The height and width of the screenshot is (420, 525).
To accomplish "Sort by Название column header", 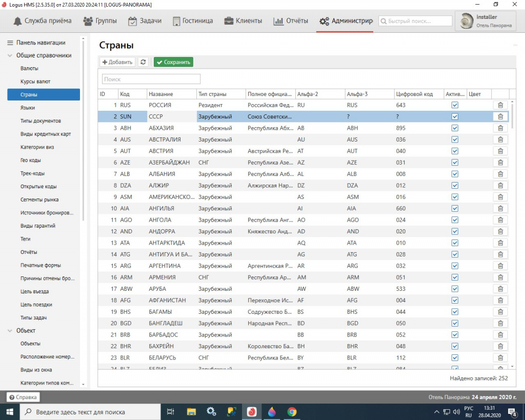I will point(171,94).
